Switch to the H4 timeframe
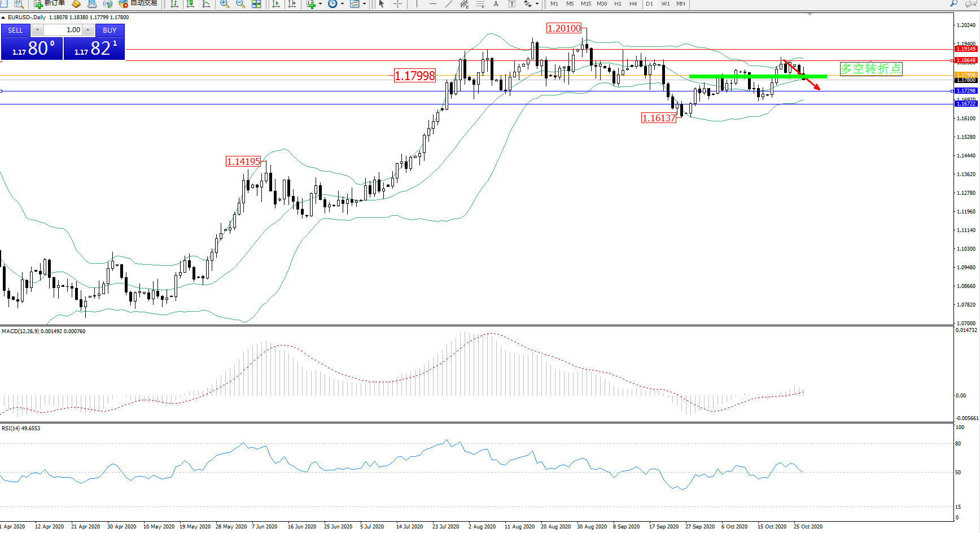The image size is (980, 533). [633, 4]
